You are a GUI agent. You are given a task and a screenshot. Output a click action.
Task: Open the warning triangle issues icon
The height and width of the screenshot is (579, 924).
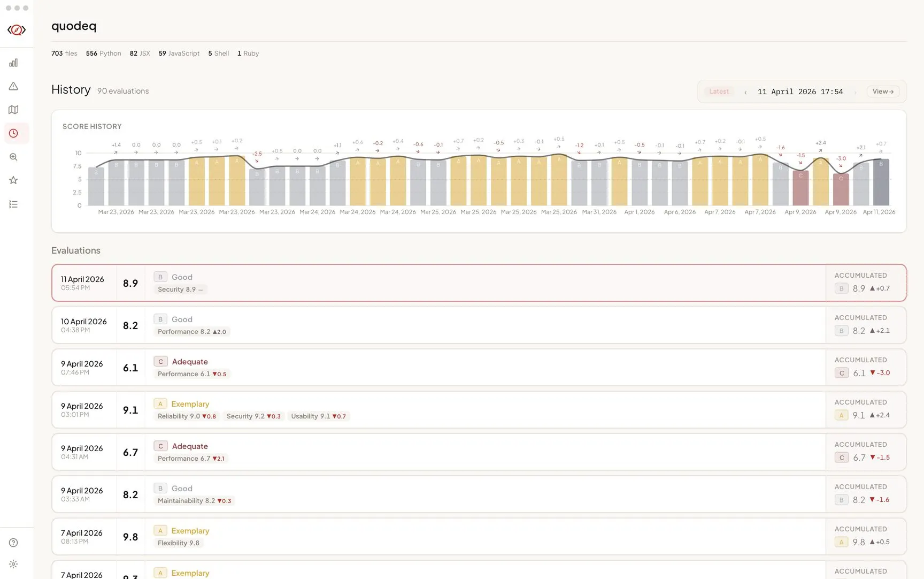point(13,86)
